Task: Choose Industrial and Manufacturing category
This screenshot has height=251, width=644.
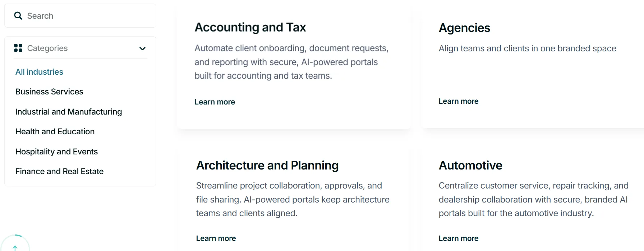Action: coord(69,112)
